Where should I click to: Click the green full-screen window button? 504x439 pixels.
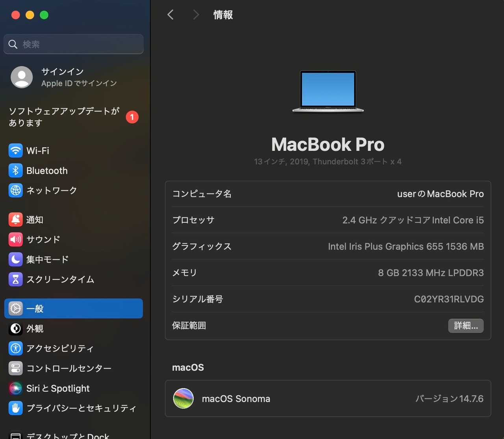tap(44, 15)
